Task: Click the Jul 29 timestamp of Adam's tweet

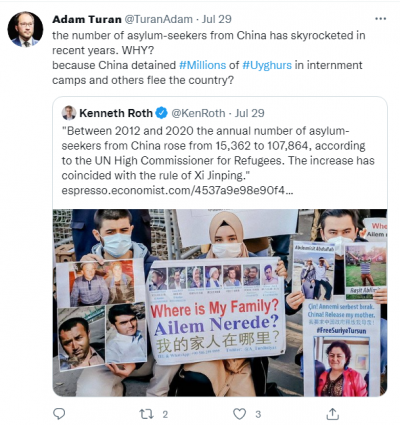Action: 217,19
